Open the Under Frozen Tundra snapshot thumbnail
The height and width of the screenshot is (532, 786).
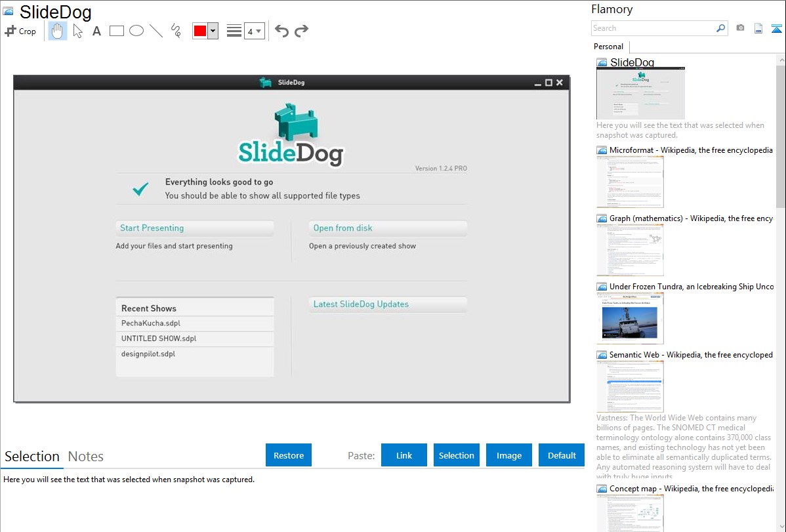point(630,318)
